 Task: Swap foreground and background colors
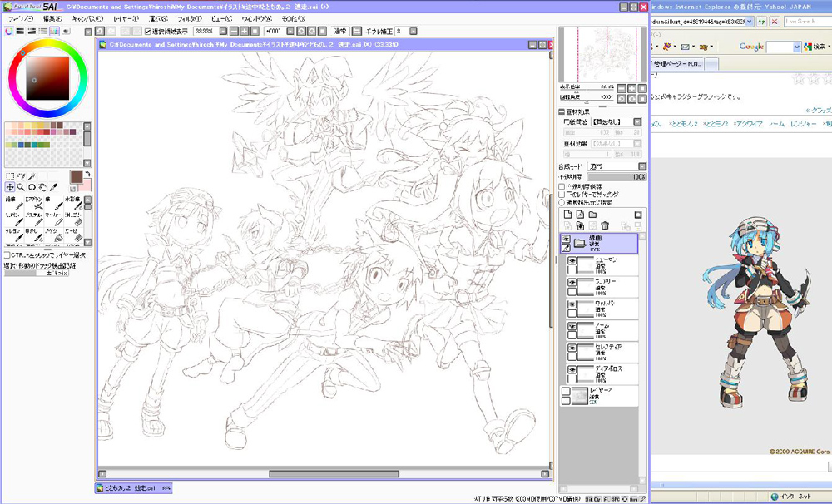(88, 174)
